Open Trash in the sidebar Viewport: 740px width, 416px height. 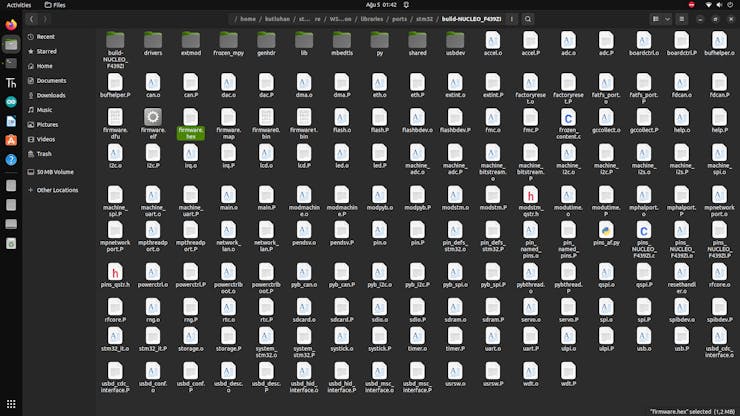(44, 153)
